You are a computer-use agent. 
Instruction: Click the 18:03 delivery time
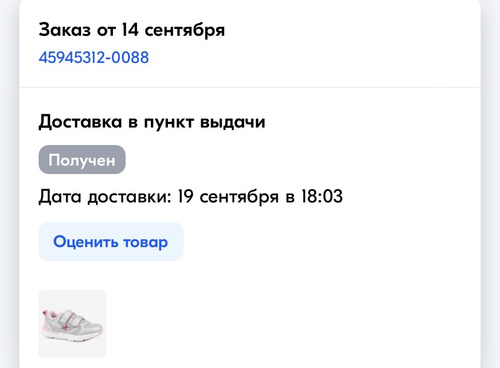point(322,196)
